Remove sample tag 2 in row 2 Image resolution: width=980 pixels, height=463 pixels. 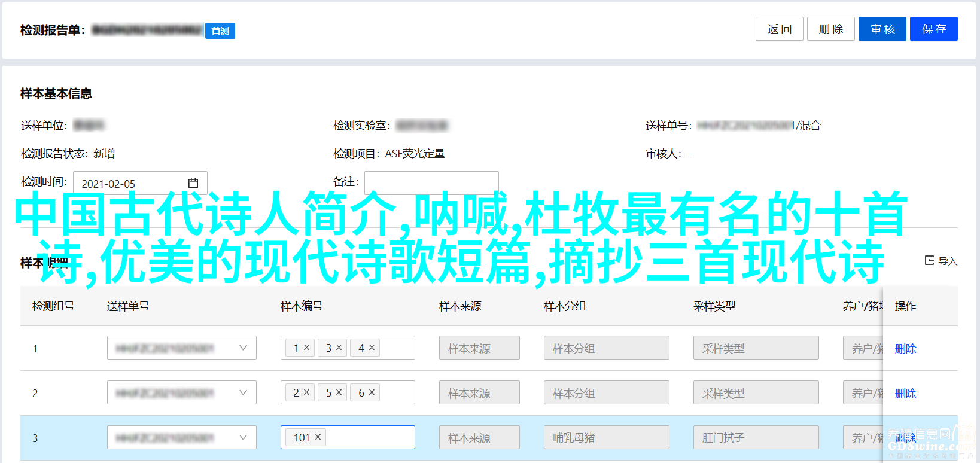[306, 392]
